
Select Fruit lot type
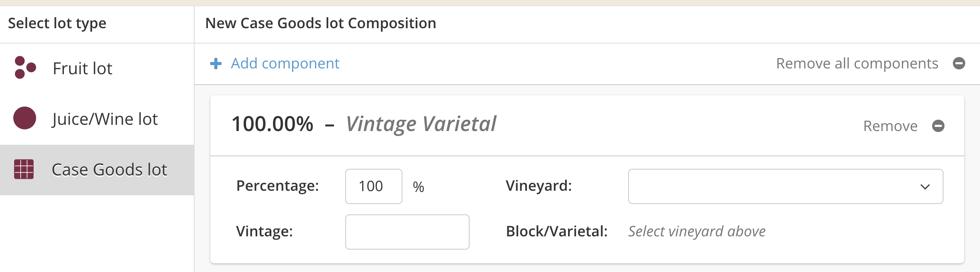coord(83,68)
